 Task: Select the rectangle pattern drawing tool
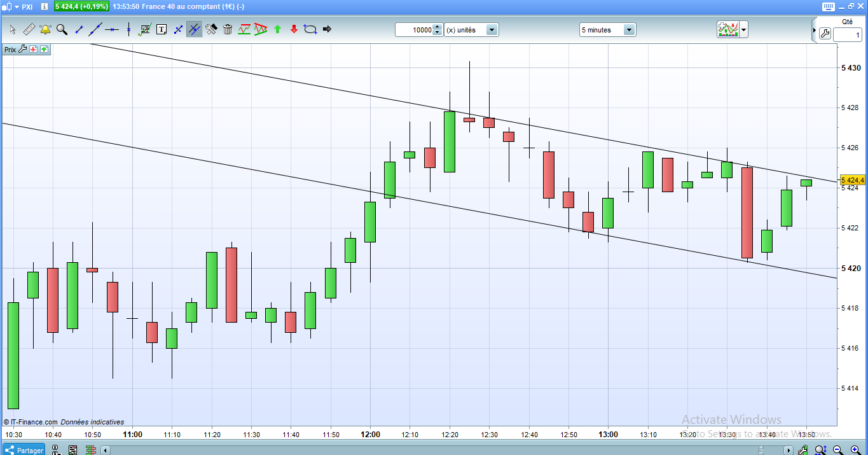[244, 29]
